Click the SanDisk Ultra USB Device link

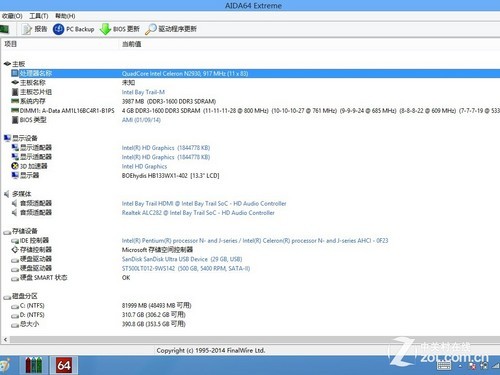[x=182, y=259]
